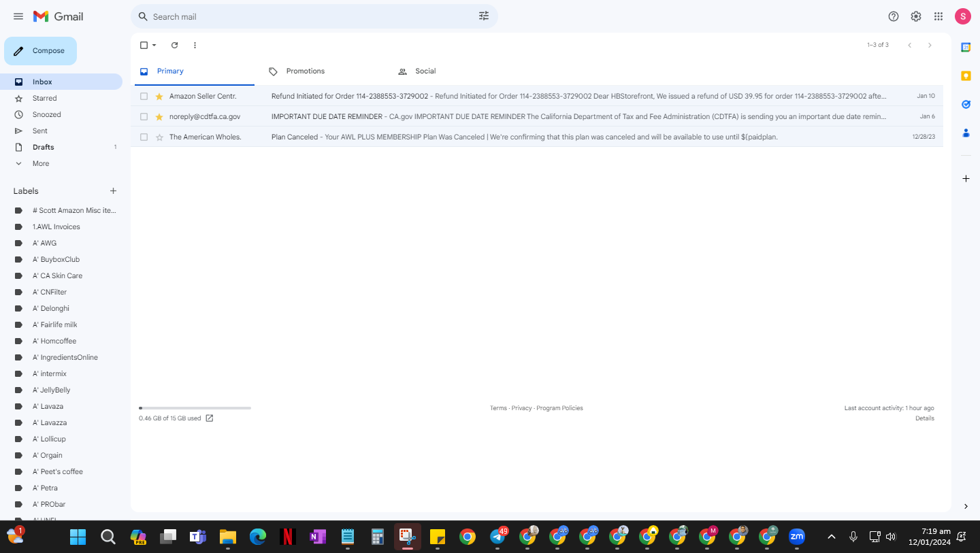Click the storage usage progress bar

coord(195,408)
